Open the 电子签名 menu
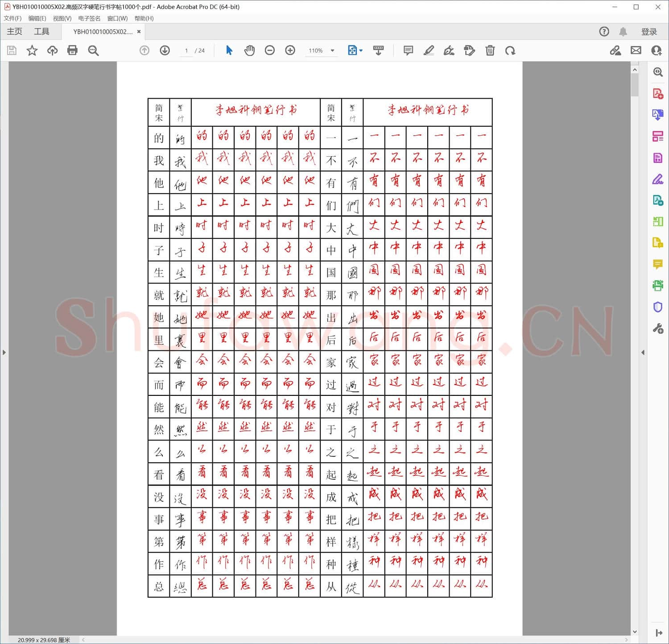Viewport: 669px width, 644px height. pos(89,18)
